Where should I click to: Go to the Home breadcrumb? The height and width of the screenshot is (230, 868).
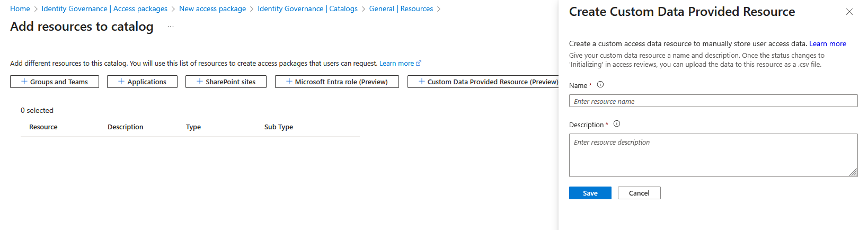coord(20,8)
